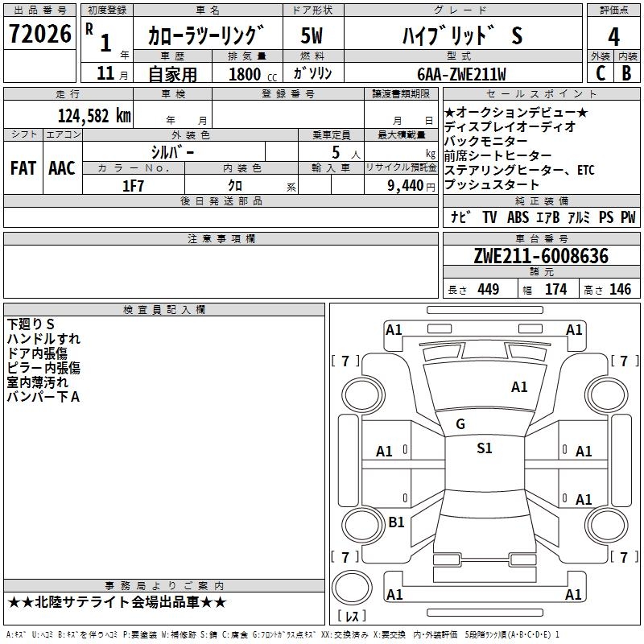This screenshot has width=644, height=644.
Task: Click the エアB equipment entry
Action: point(548,217)
